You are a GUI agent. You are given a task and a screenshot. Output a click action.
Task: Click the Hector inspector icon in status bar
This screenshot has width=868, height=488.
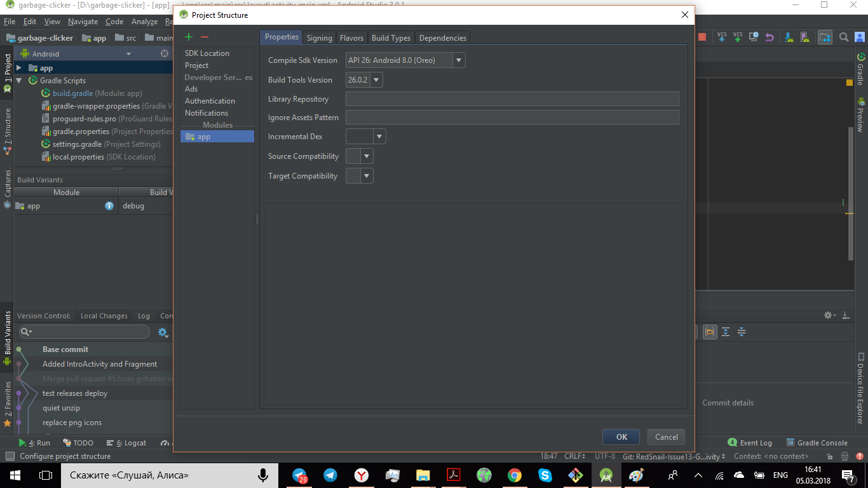tap(844, 456)
